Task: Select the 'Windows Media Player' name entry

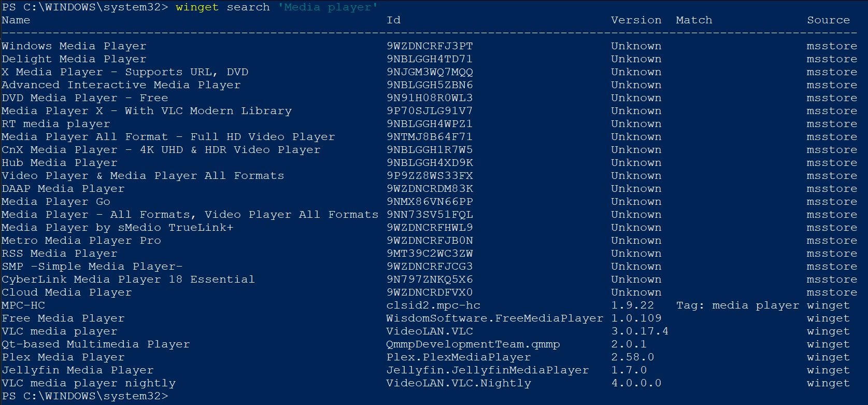Action: click(74, 46)
